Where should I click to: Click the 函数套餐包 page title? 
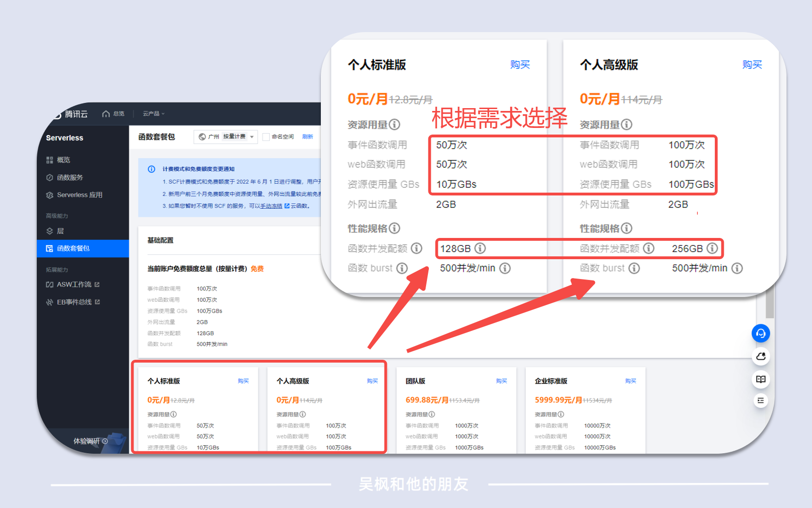(x=157, y=137)
